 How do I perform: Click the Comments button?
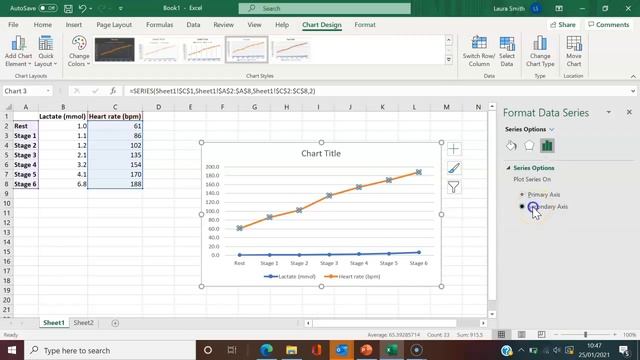coord(608,25)
